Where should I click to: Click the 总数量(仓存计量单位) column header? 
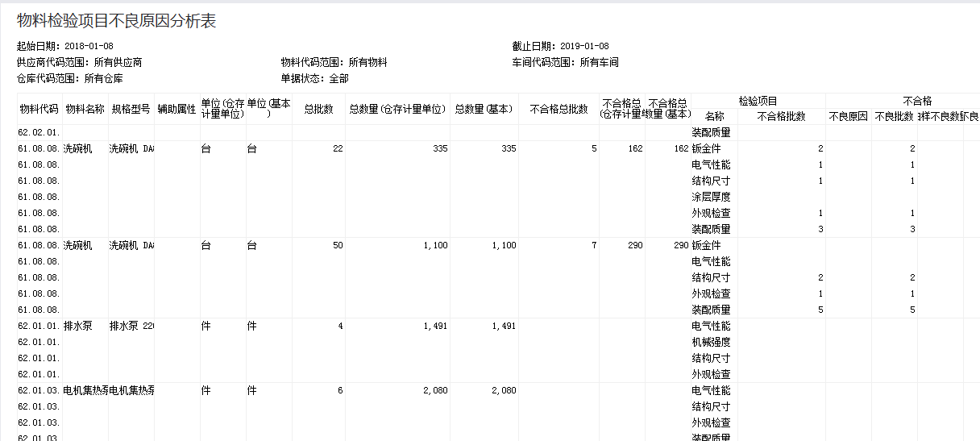[x=397, y=109]
